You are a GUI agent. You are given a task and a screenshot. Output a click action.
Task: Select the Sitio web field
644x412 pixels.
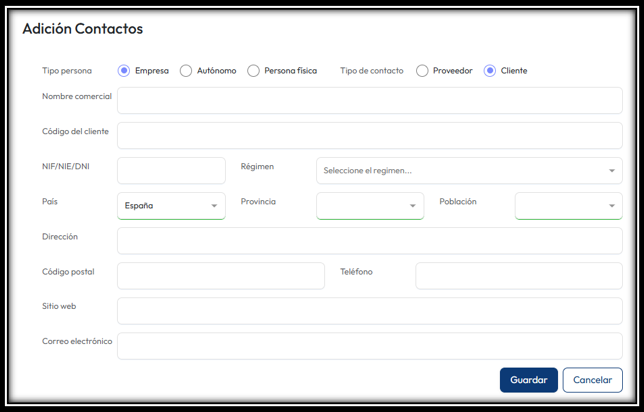[x=370, y=311]
